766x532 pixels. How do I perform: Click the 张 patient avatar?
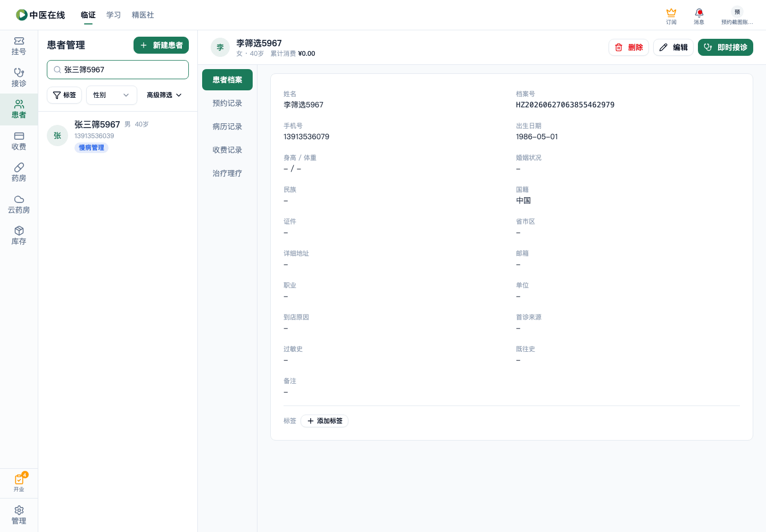tap(57, 136)
